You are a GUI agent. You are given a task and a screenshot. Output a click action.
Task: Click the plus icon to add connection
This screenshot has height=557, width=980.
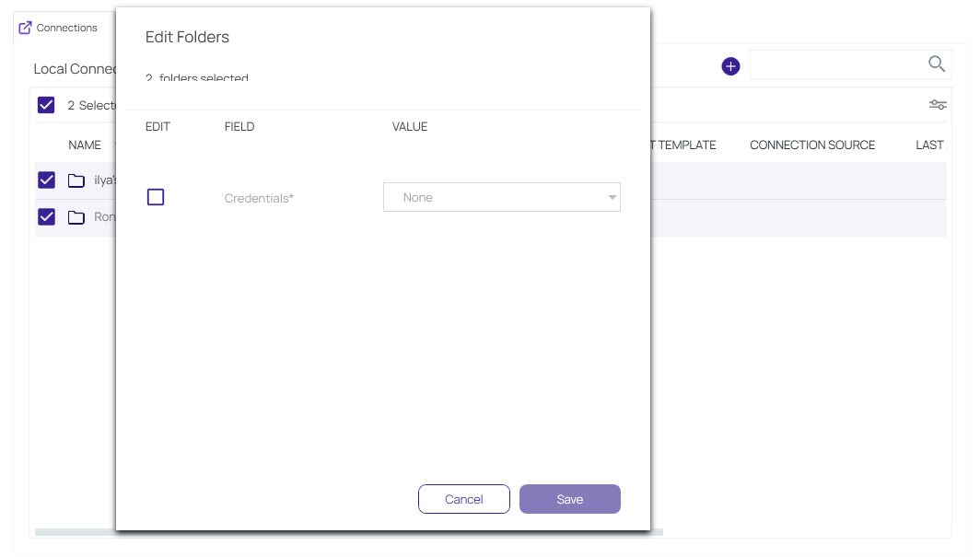pos(730,66)
